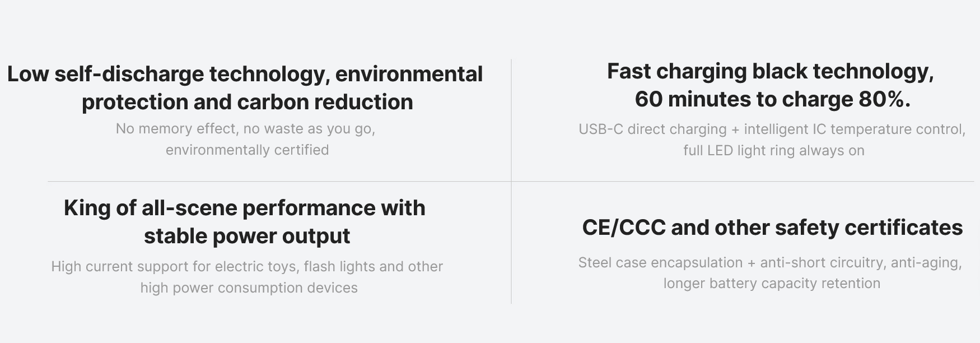Click the "Steel case encapsulation" description line
This screenshot has width=980, height=343.
click(770, 263)
